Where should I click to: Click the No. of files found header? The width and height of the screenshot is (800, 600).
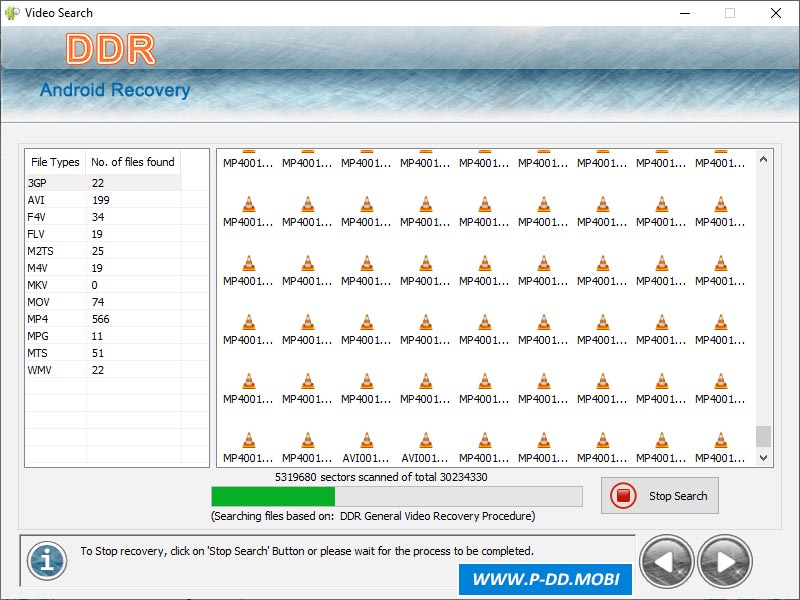(x=132, y=162)
